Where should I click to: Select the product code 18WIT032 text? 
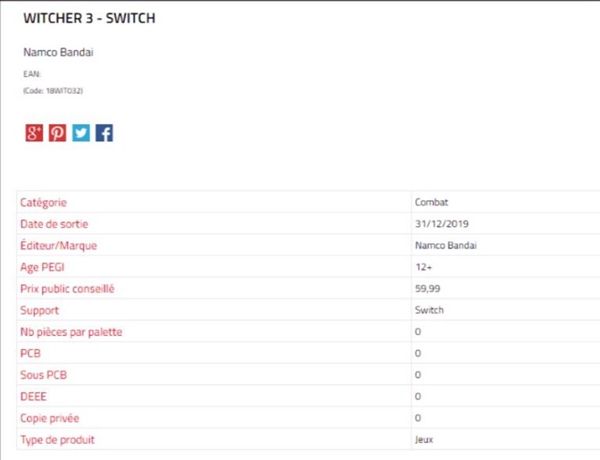click(x=52, y=90)
